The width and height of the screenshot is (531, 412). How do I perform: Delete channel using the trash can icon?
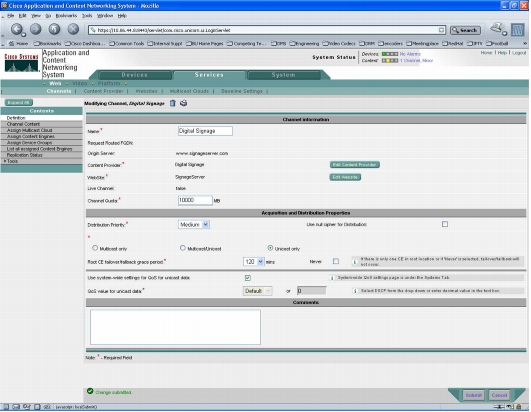(173, 103)
